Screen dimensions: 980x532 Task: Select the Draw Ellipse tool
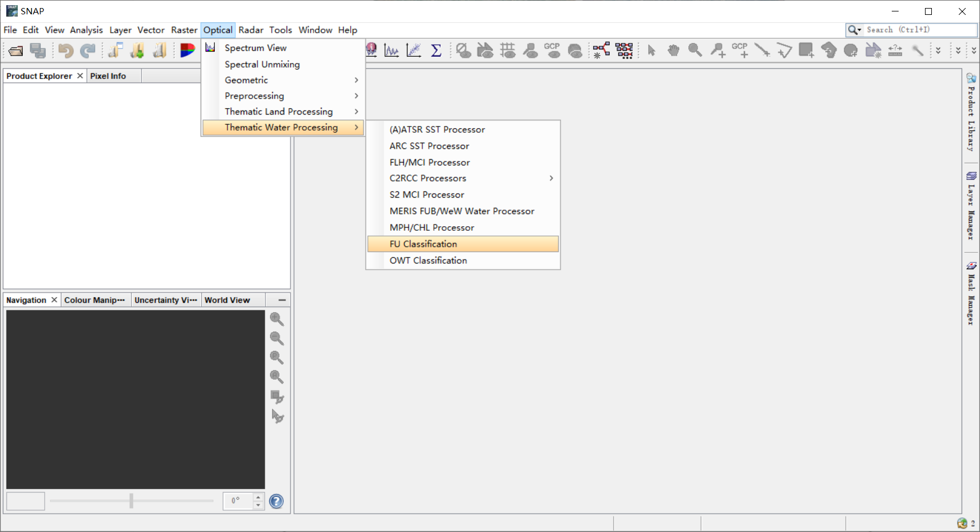pos(851,50)
